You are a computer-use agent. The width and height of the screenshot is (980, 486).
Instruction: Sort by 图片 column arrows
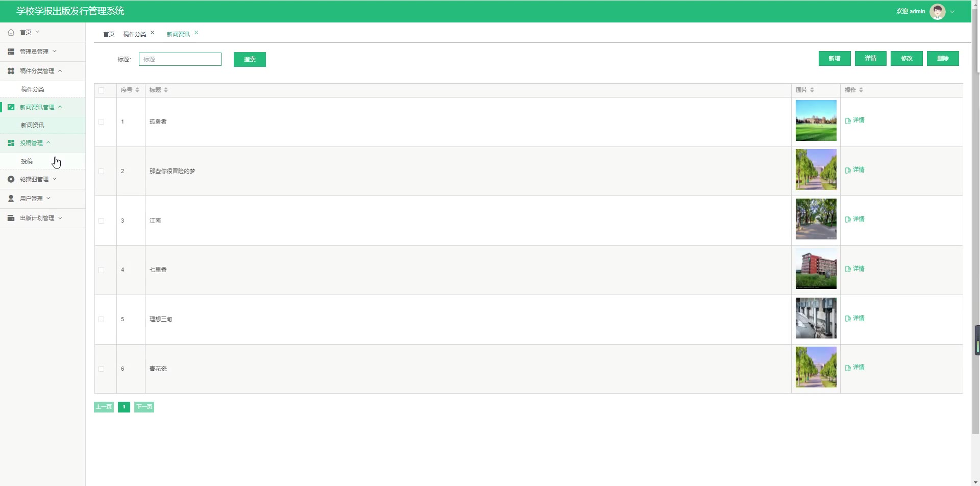coord(812,90)
